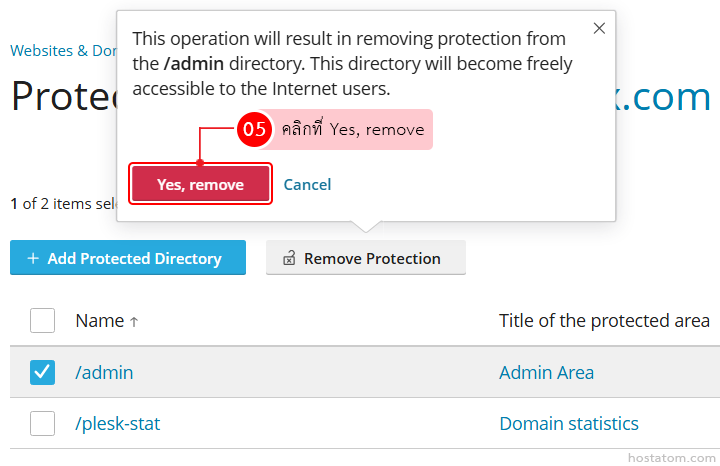
Task: Click the red 05 step badge
Action: click(x=254, y=129)
